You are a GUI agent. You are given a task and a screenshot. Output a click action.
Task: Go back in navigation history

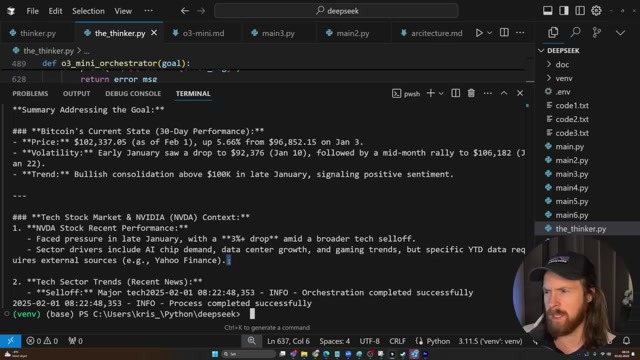[185, 11]
